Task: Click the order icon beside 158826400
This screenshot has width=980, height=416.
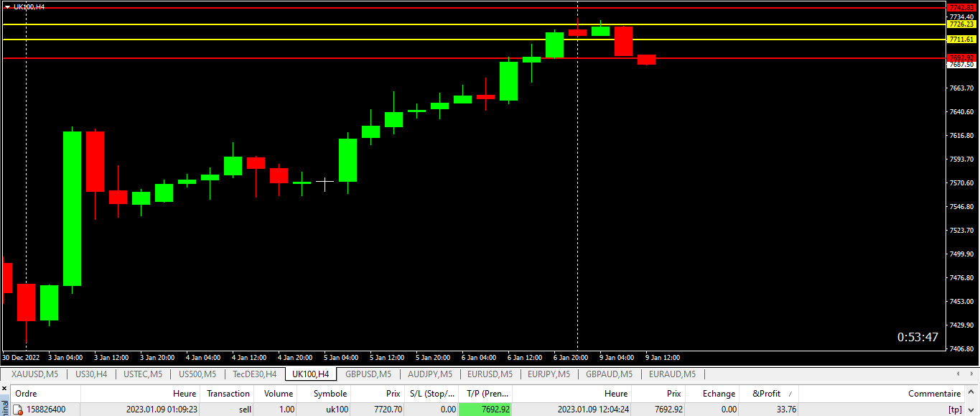Action: click(17, 410)
